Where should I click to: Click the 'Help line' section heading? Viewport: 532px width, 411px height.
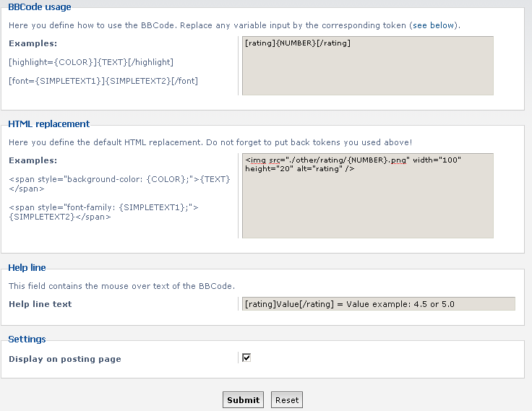coord(27,267)
